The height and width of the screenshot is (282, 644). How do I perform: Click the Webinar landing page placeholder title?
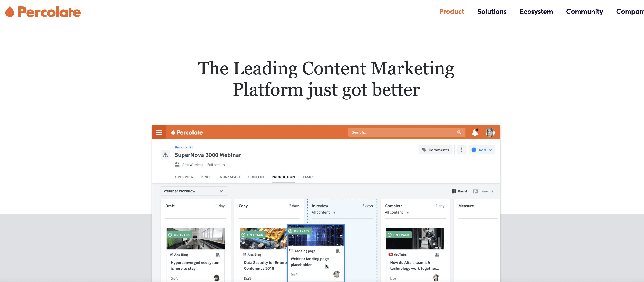coord(309,262)
